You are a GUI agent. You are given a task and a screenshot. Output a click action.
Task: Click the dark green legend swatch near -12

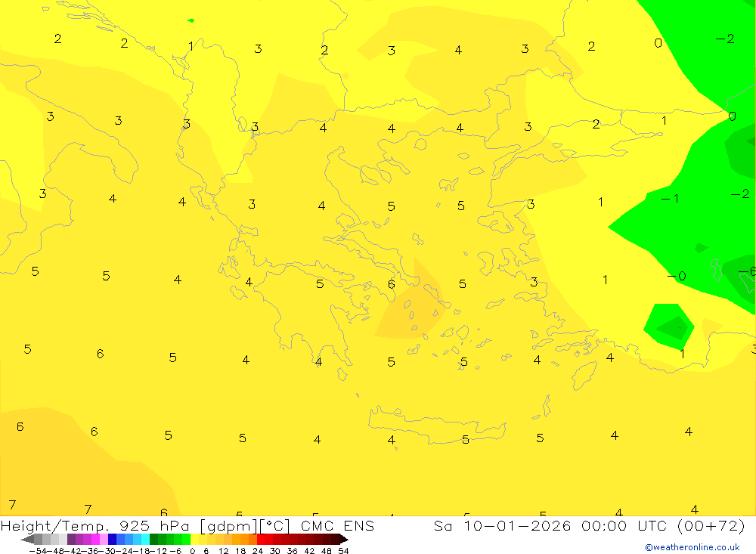153,539
